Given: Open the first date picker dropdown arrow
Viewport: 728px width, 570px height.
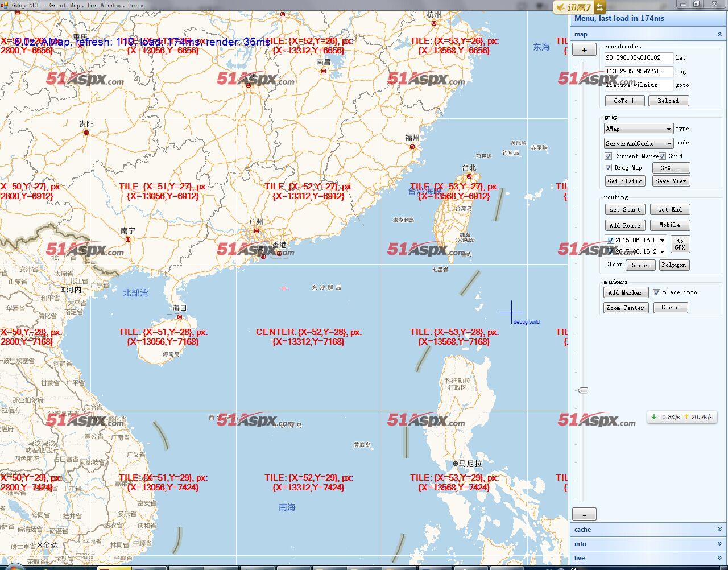Looking at the screenshot, I should pos(662,240).
